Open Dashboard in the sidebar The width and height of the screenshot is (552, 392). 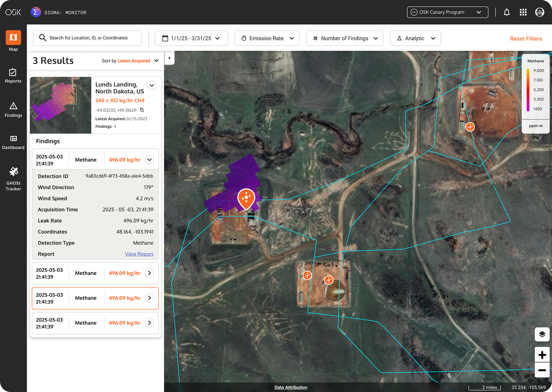[x=13, y=142]
